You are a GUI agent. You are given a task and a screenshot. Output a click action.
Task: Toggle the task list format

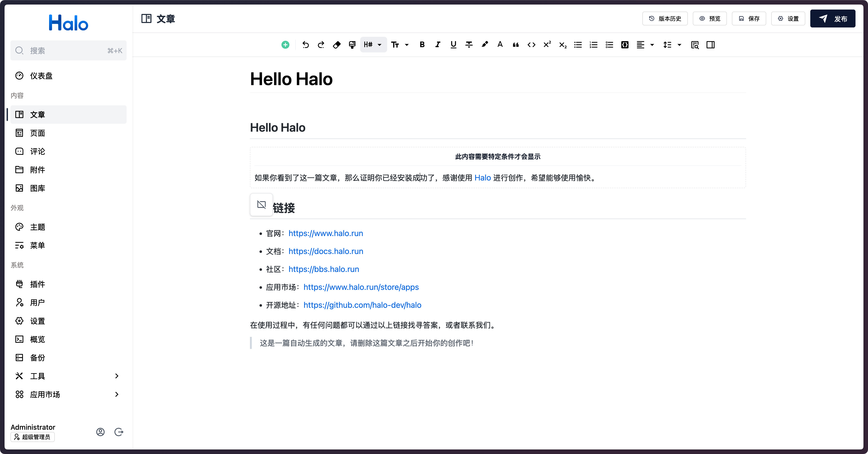pyautogui.click(x=609, y=45)
